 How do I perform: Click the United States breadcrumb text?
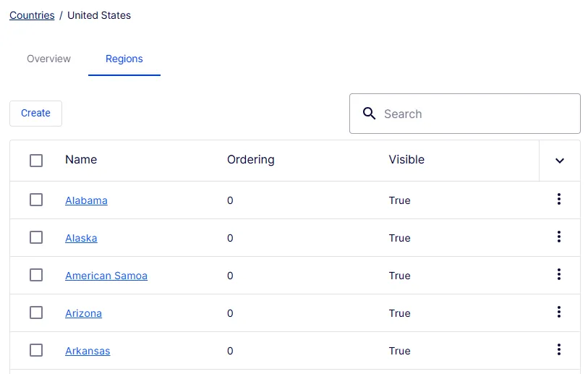pyautogui.click(x=99, y=15)
